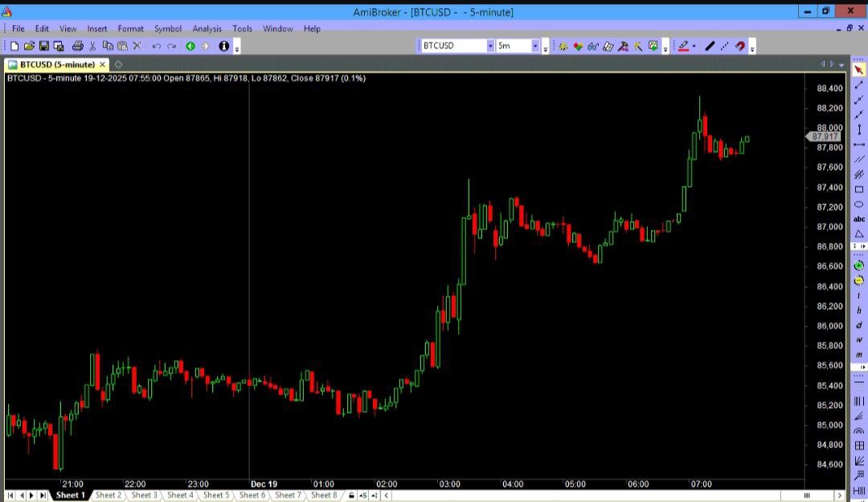This screenshot has width=868, height=502.
Task: Toggle the dotted line style button
Action: pyautogui.click(x=725, y=47)
